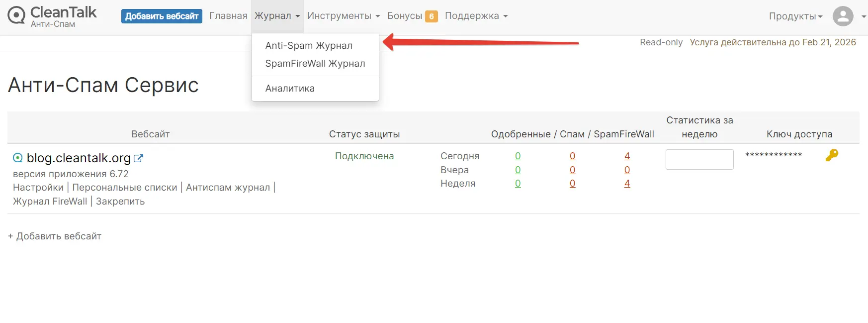Click the Статистика за неделю header

click(x=699, y=127)
